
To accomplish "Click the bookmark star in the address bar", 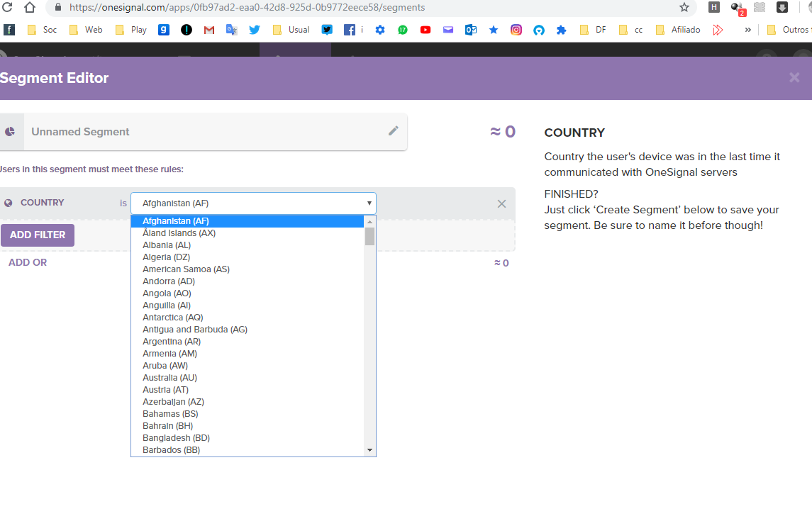I will tap(684, 8).
